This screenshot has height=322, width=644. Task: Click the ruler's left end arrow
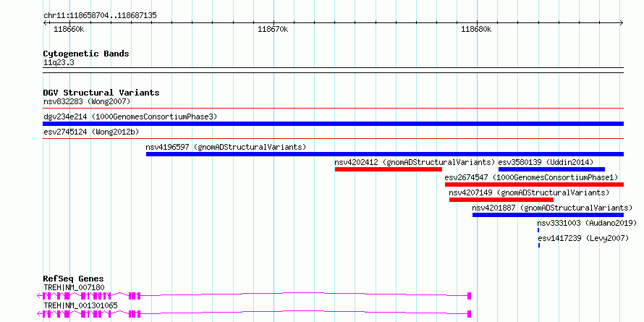coord(45,22)
